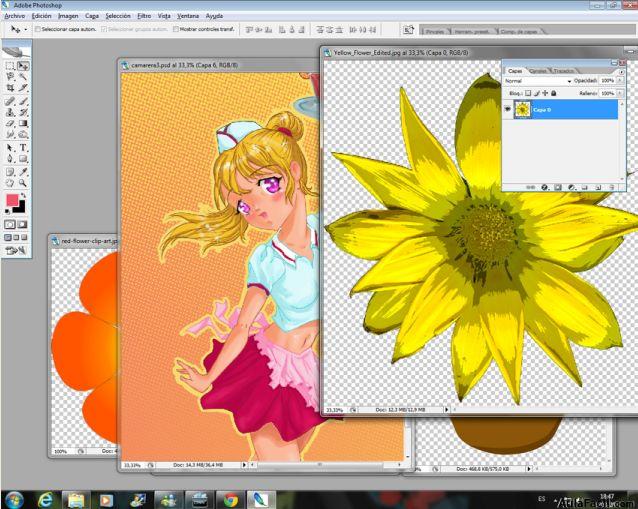
Task: Delete layer using trash icon
Action: (x=612, y=188)
